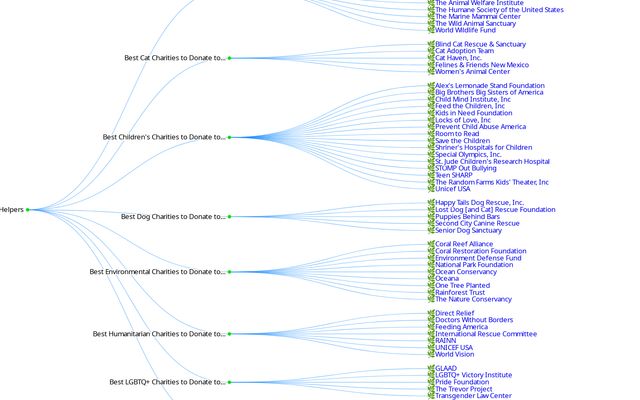Visit the Pride Foundation link
The image size is (640, 400).
click(x=462, y=382)
